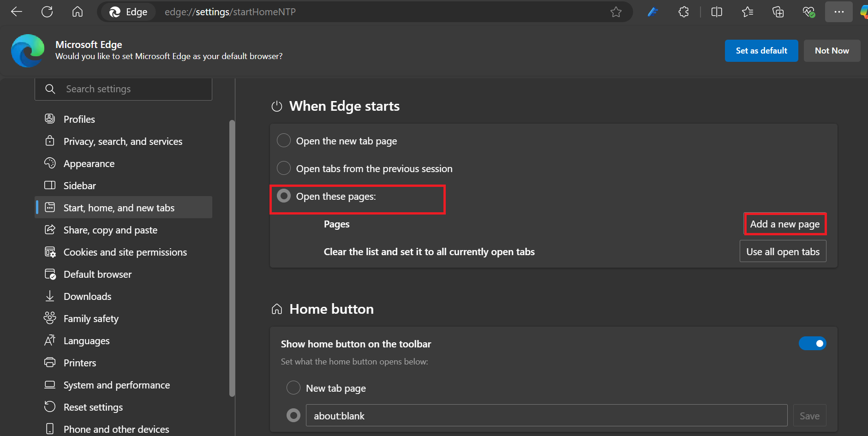Go back with the browser back arrow
This screenshot has height=436, width=868.
(17, 12)
